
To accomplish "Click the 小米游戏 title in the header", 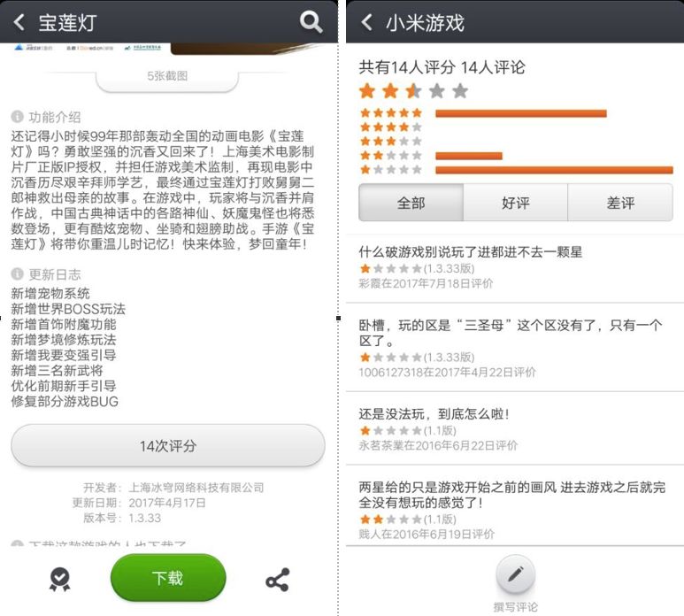I will click(426, 23).
